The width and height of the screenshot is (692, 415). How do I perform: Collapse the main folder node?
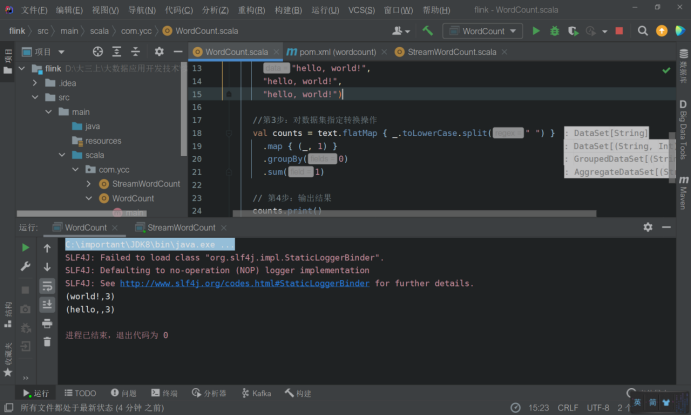pos(49,112)
